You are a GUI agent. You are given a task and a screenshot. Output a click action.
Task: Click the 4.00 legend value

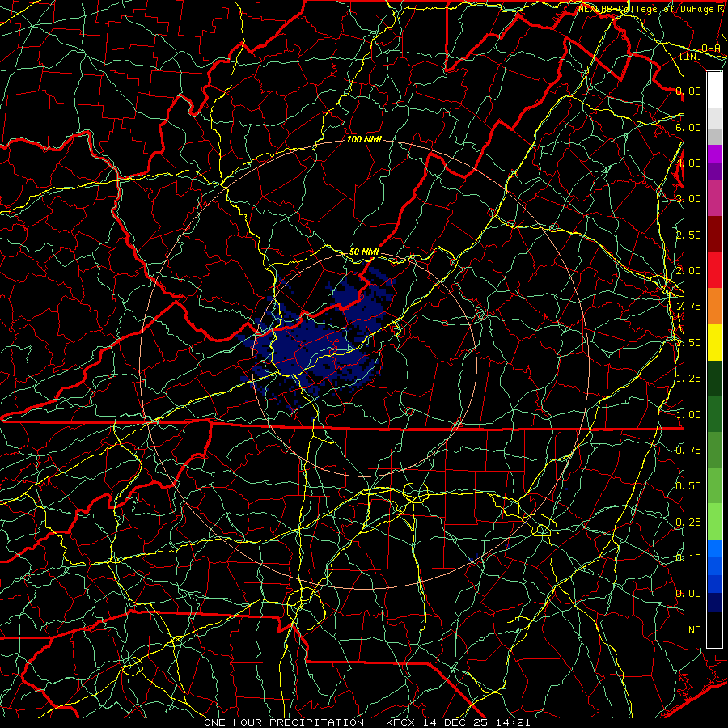[688, 163]
